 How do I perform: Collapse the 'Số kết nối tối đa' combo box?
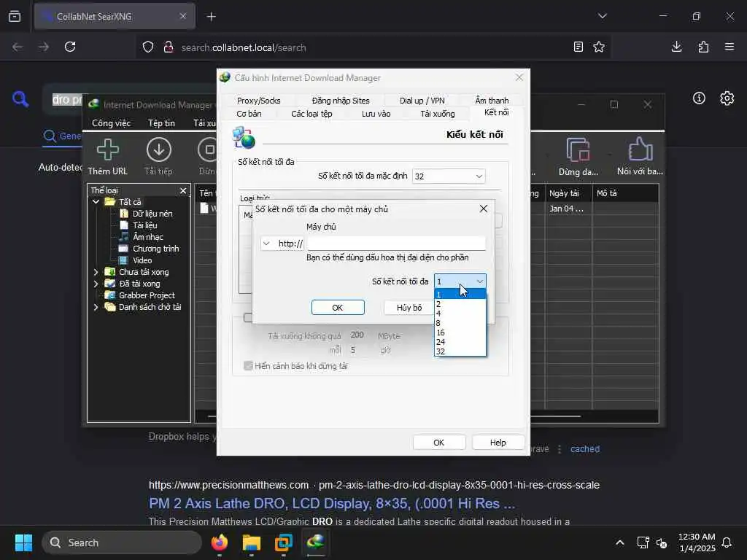[479, 281]
